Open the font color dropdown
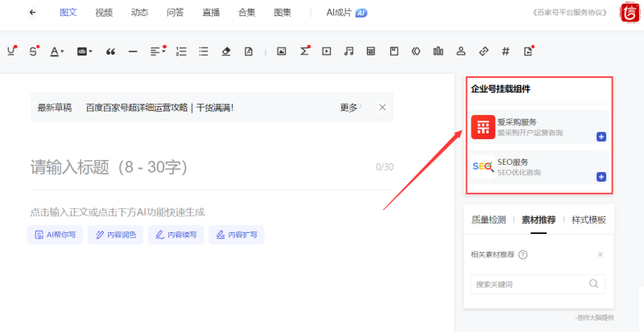The width and height of the screenshot is (644, 332). pos(57,51)
